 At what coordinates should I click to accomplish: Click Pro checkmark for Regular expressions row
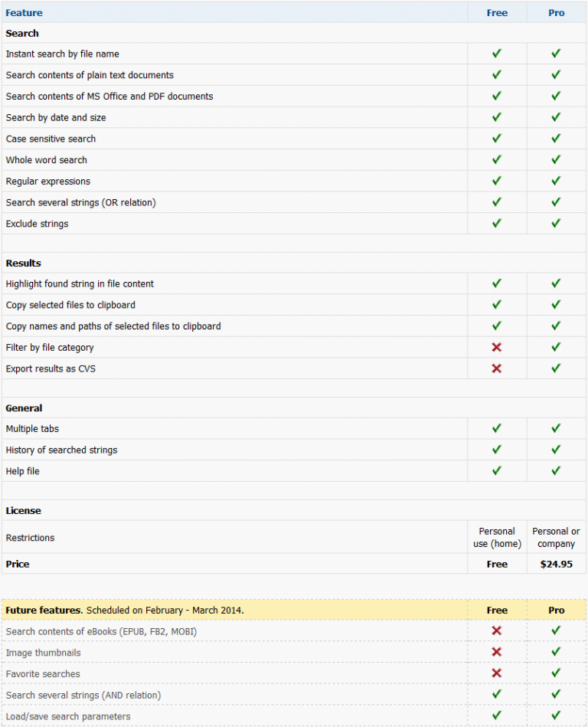click(556, 181)
